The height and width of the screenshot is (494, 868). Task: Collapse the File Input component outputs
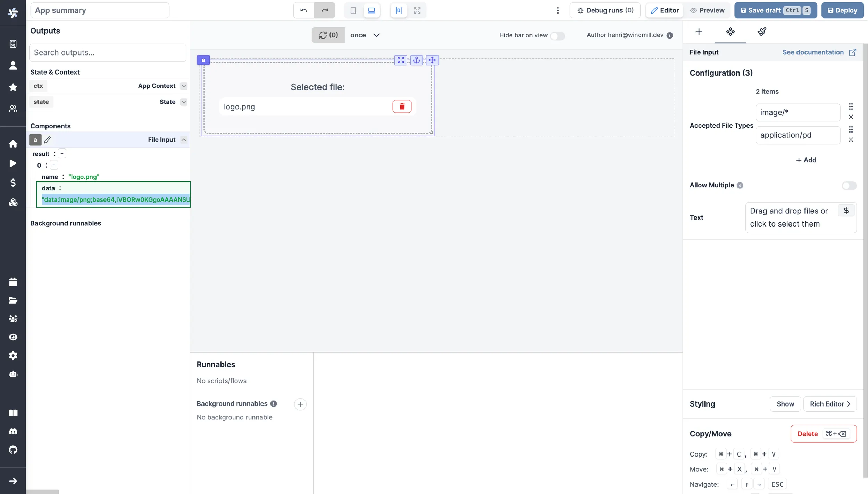184,140
